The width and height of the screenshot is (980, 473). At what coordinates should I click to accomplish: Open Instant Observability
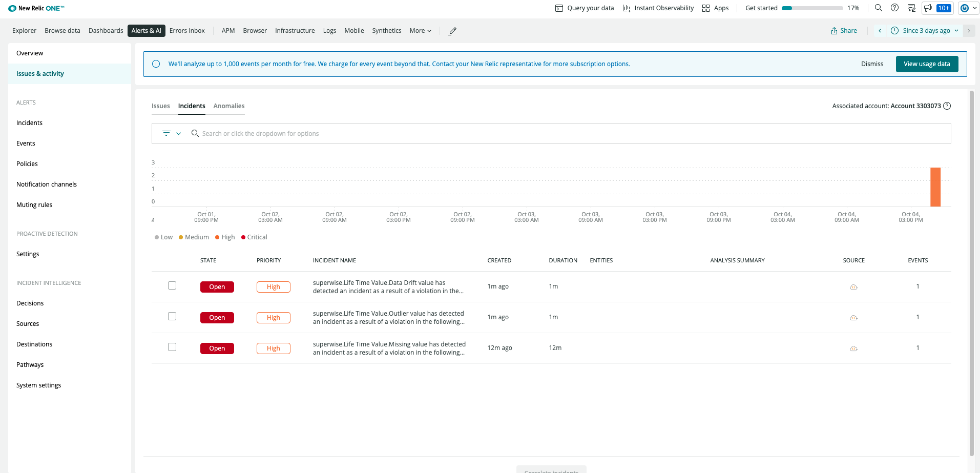point(658,8)
